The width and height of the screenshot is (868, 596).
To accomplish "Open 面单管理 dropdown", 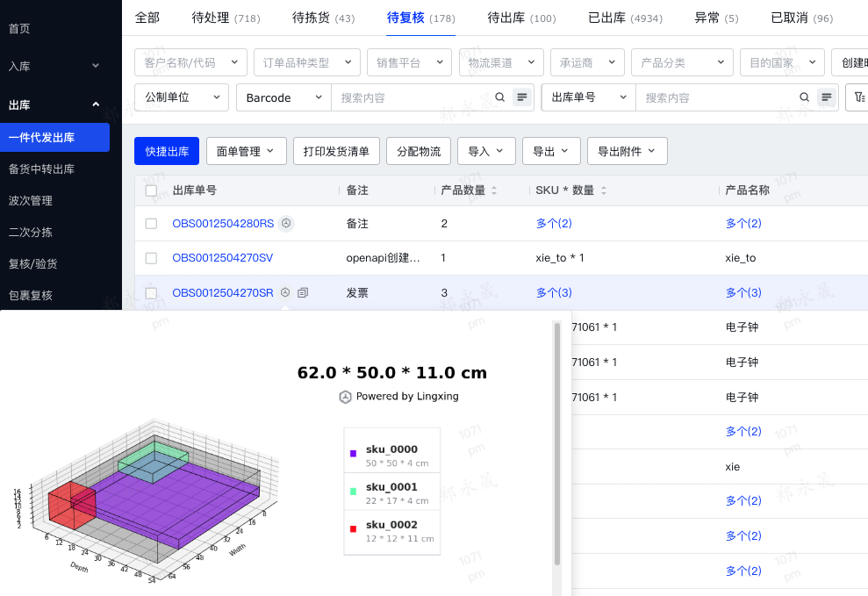I will [x=246, y=151].
